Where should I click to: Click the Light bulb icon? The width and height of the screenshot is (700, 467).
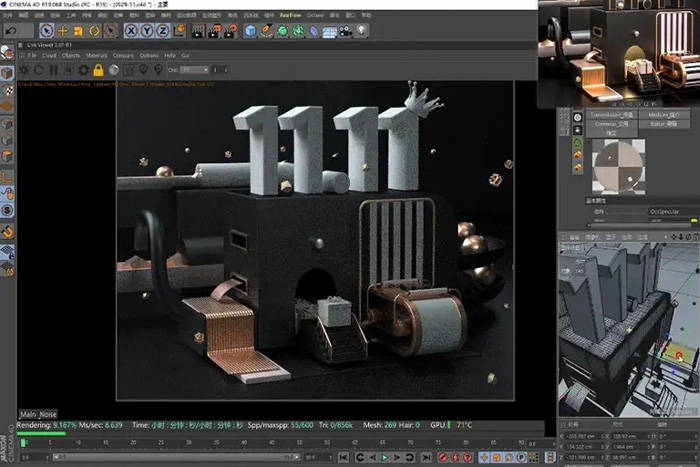point(360,31)
